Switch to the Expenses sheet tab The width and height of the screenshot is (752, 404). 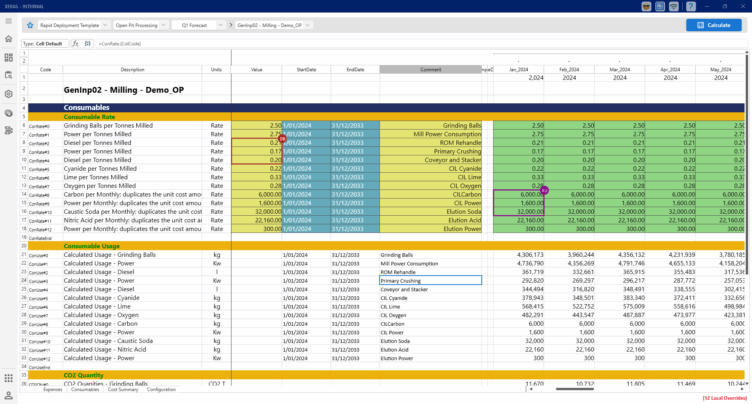[52, 390]
